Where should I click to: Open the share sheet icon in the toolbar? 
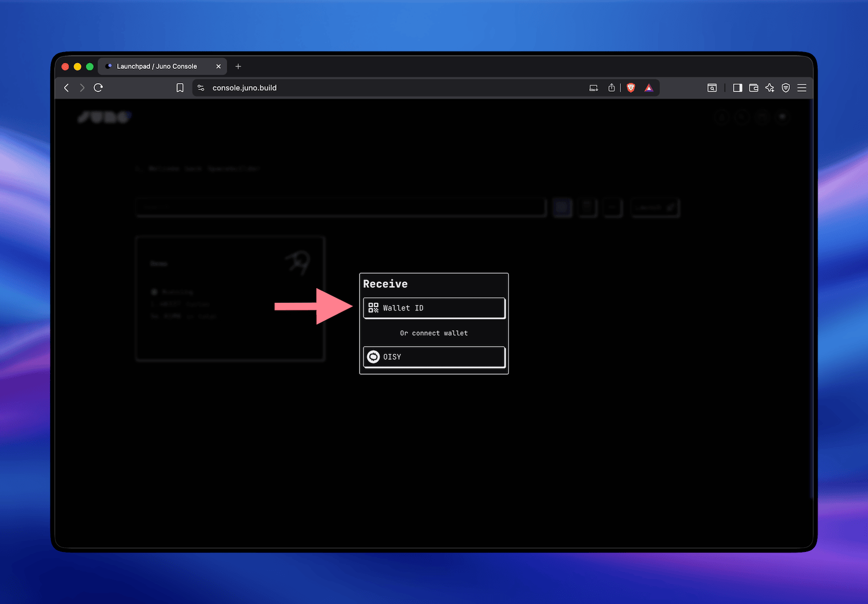[611, 87]
